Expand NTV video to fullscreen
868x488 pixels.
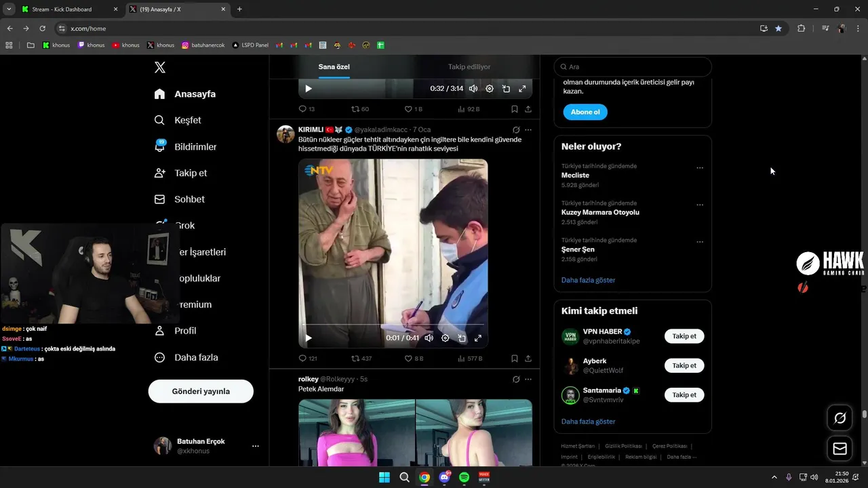[477, 338]
